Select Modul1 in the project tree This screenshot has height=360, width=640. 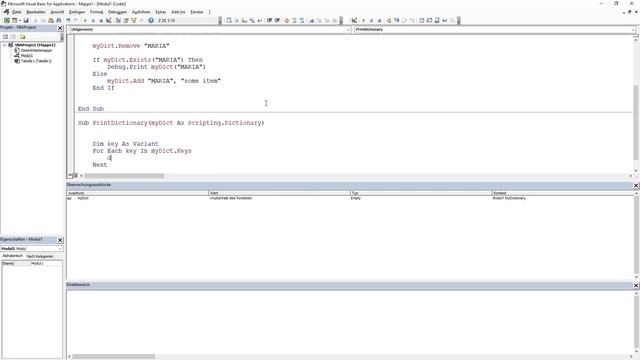click(27, 56)
